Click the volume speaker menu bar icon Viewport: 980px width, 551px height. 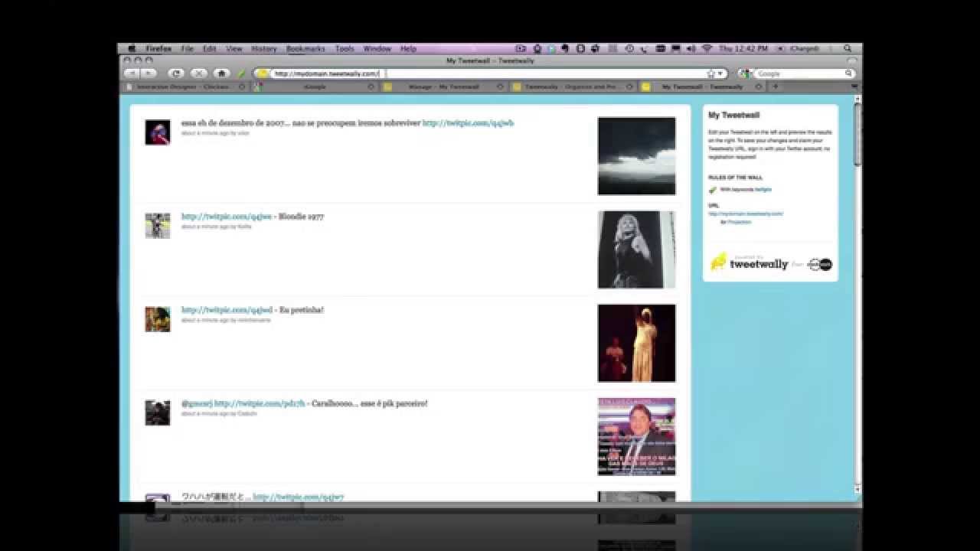pyautogui.click(x=691, y=48)
